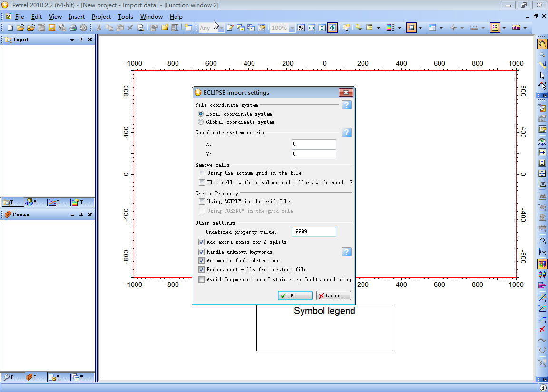Click the X origin input field
Image resolution: width=548 pixels, height=392 pixels.
[314, 144]
